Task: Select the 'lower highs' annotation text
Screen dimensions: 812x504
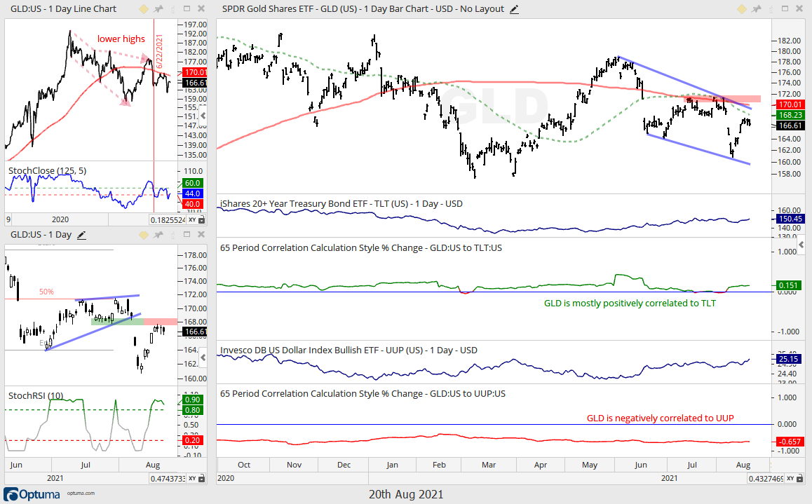Action: [121, 39]
